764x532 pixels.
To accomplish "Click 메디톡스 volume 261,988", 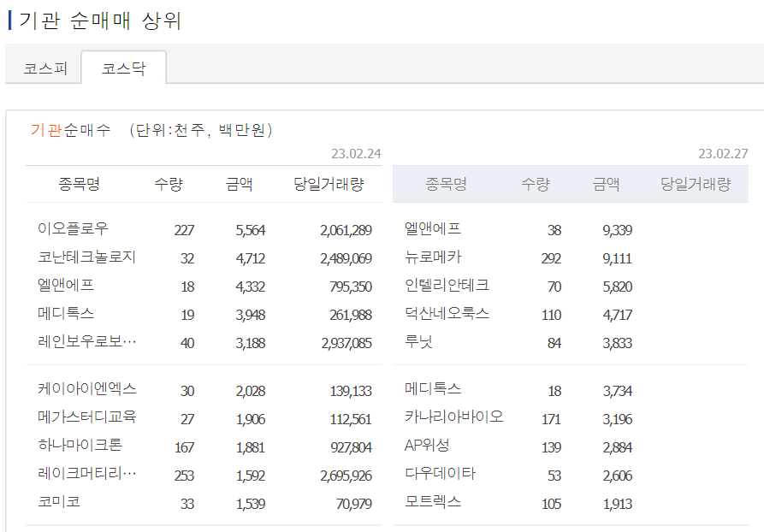I will pyautogui.click(x=351, y=315).
